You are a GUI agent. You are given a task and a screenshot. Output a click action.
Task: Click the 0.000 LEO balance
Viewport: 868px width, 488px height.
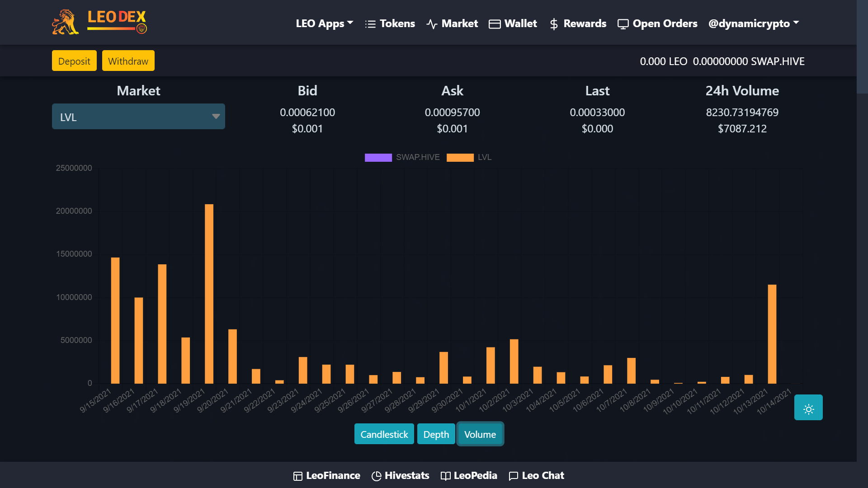663,61
